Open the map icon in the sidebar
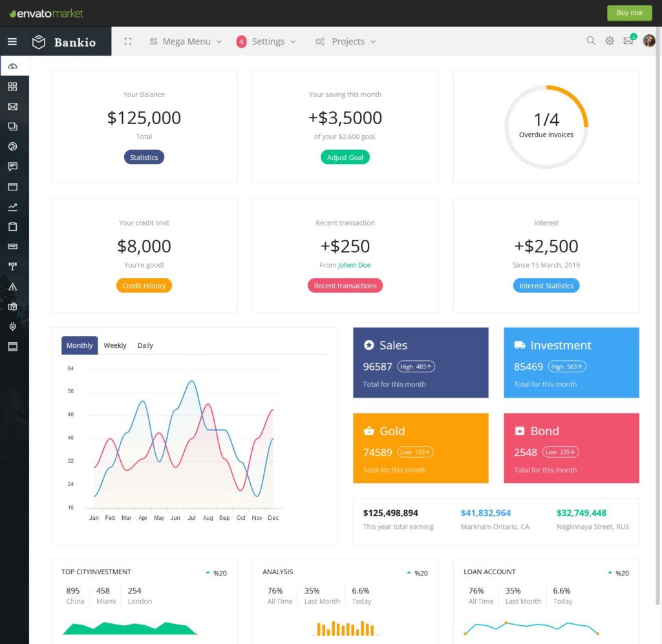The height and width of the screenshot is (644, 662). click(x=13, y=306)
